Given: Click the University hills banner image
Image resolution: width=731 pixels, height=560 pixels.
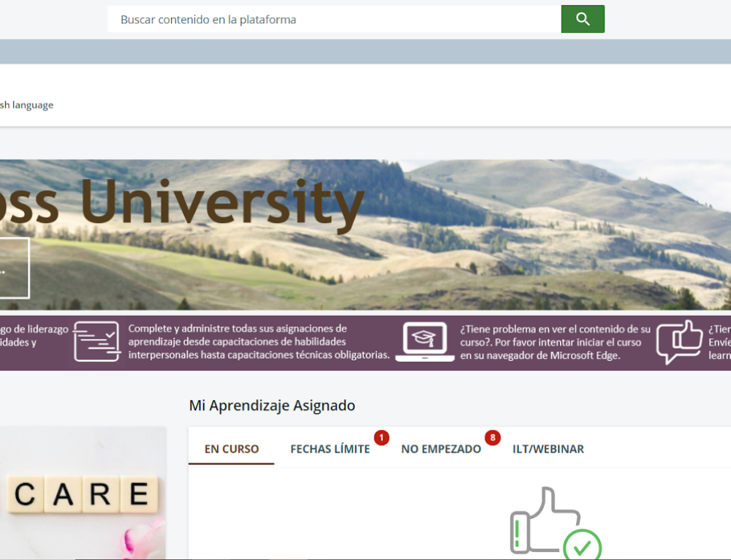Looking at the screenshot, I should [365, 235].
